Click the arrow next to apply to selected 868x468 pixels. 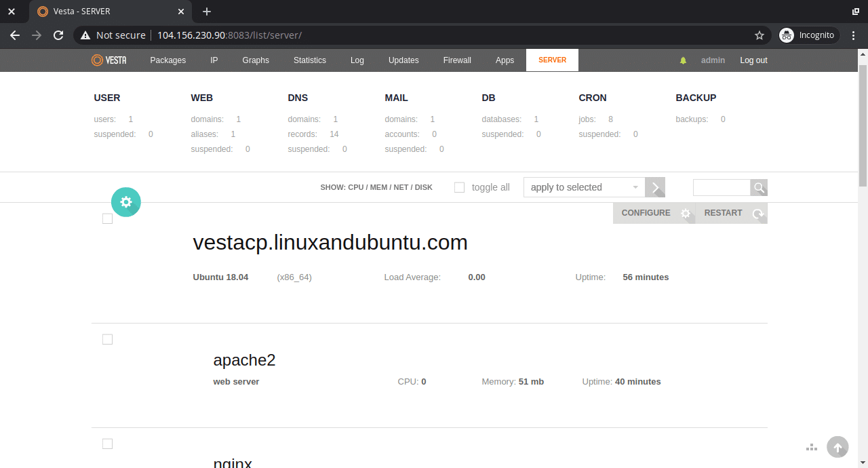click(x=655, y=187)
